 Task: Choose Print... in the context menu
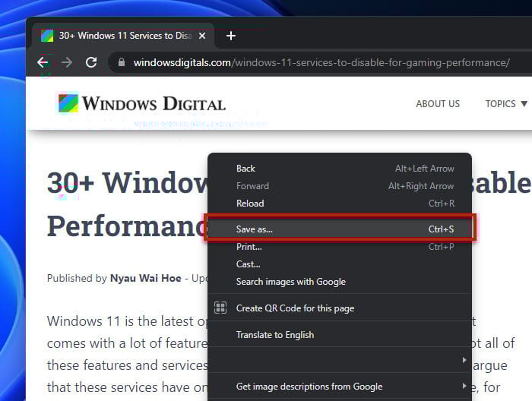(x=249, y=247)
